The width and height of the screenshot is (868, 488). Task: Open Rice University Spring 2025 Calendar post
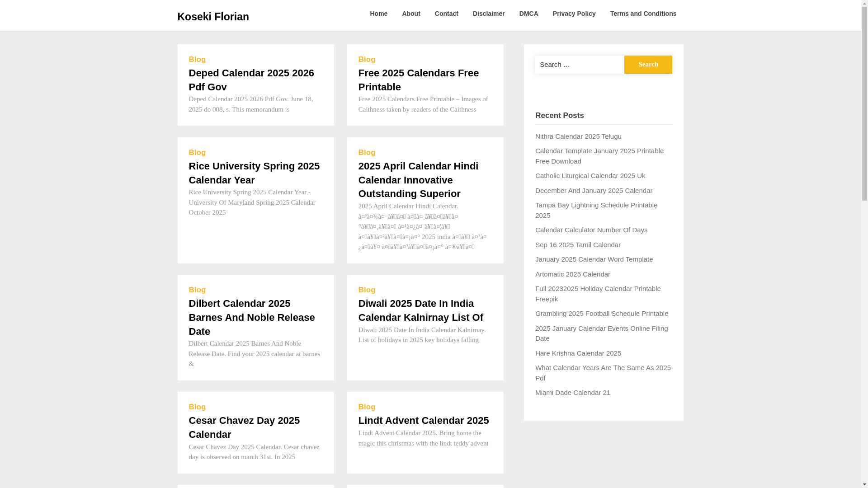coord(254,173)
